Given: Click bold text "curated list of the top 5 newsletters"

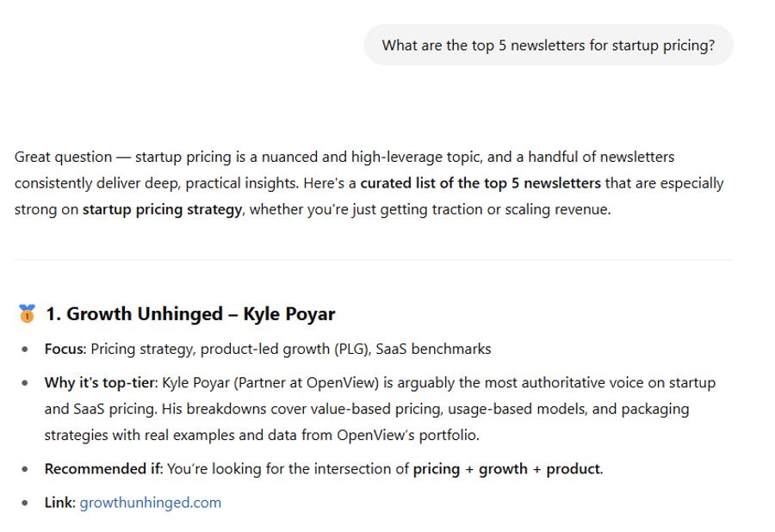Looking at the screenshot, I should [480, 183].
